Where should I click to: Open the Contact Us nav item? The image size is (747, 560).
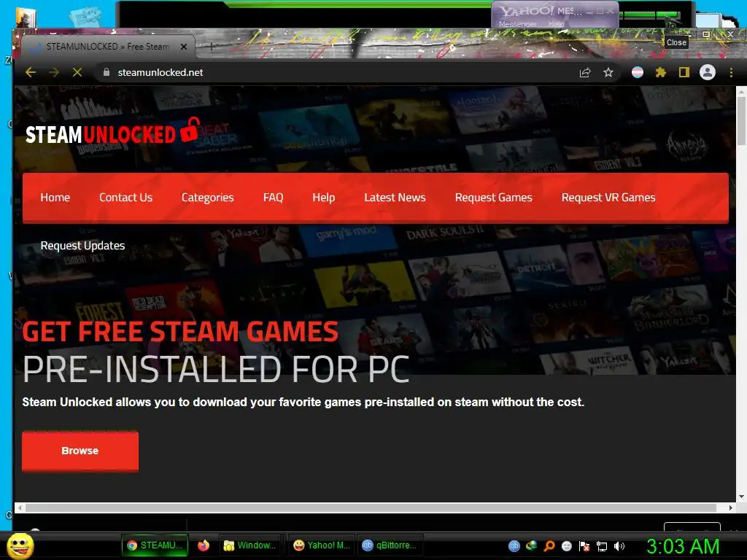click(x=125, y=198)
